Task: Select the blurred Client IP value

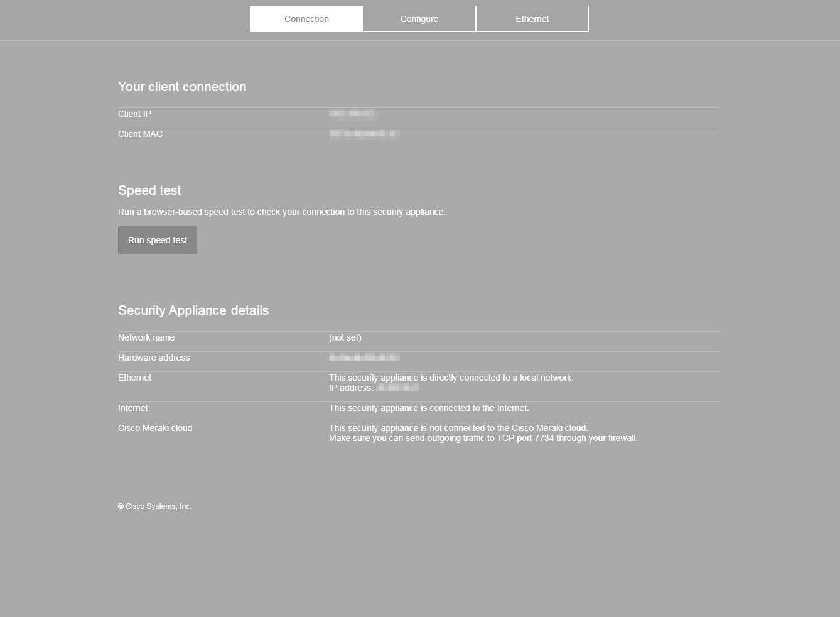Action: (354, 114)
